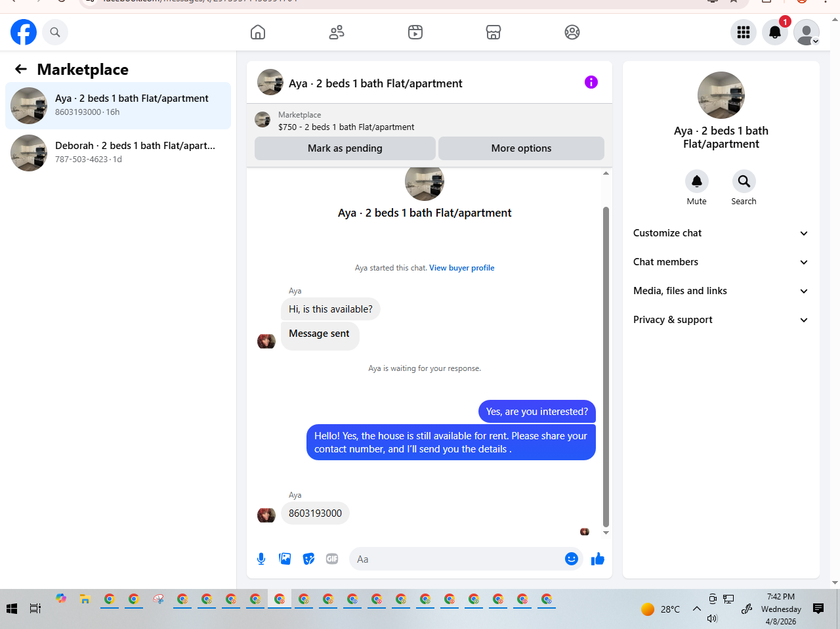Send a thumbs-up like
840x629 pixels.
[x=598, y=559]
